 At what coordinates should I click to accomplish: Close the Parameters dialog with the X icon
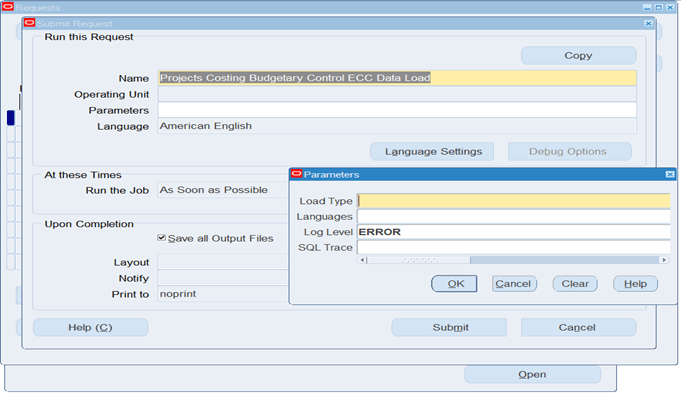click(670, 174)
